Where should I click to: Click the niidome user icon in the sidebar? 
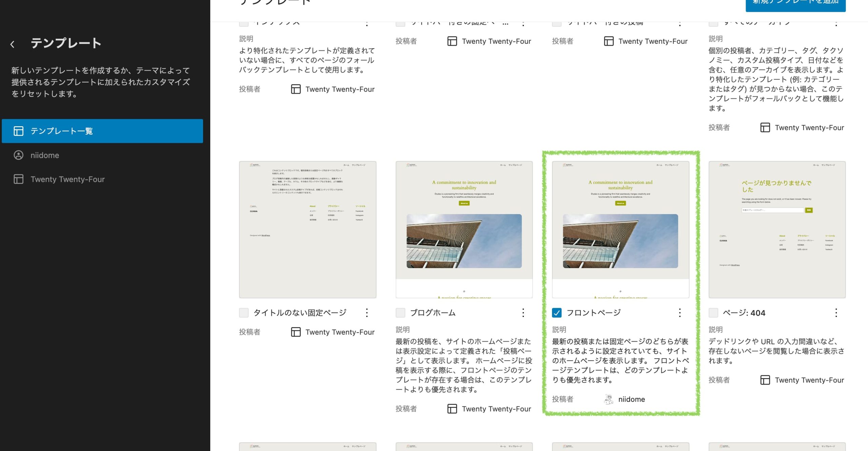tap(18, 155)
